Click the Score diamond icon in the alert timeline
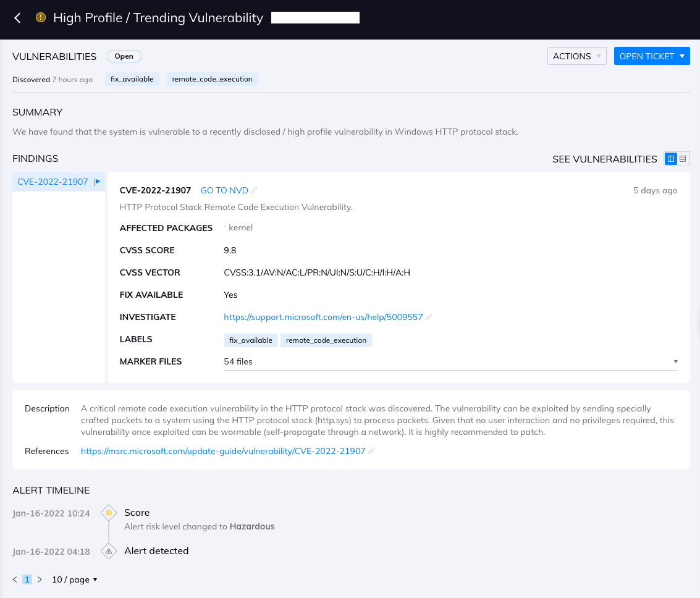 tap(109, 513)
